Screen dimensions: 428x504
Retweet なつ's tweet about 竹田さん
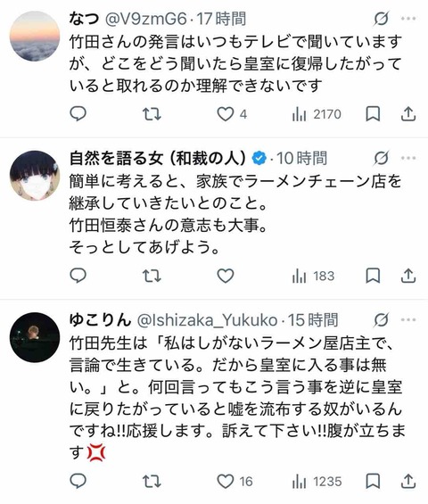[x=152, y=114]
